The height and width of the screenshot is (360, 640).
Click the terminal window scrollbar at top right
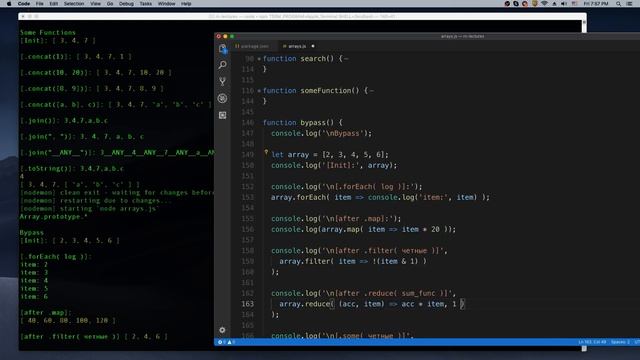pyautogui.click(x=584, y=26)
